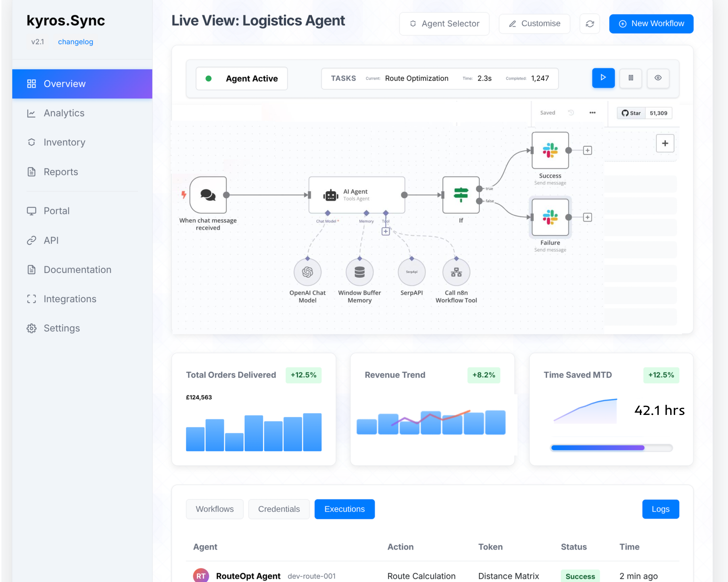
Task: Toggle the Agent Active status indicator
Action: 208,78
